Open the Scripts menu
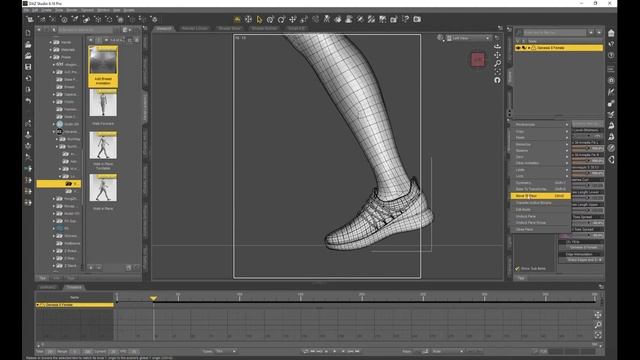 pyautogui.click(x=129, y=10)
